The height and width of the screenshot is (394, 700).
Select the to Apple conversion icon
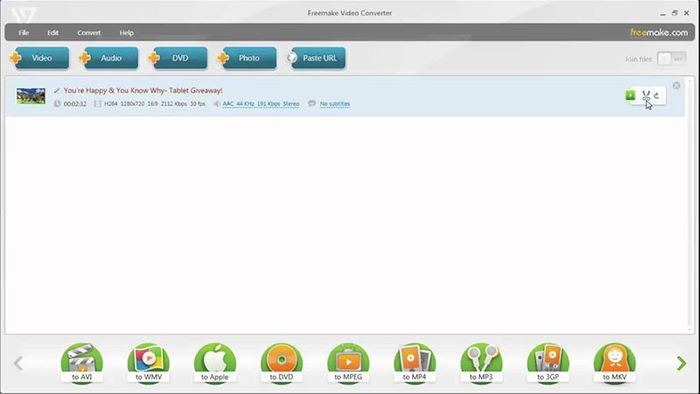tap(215, 363)
